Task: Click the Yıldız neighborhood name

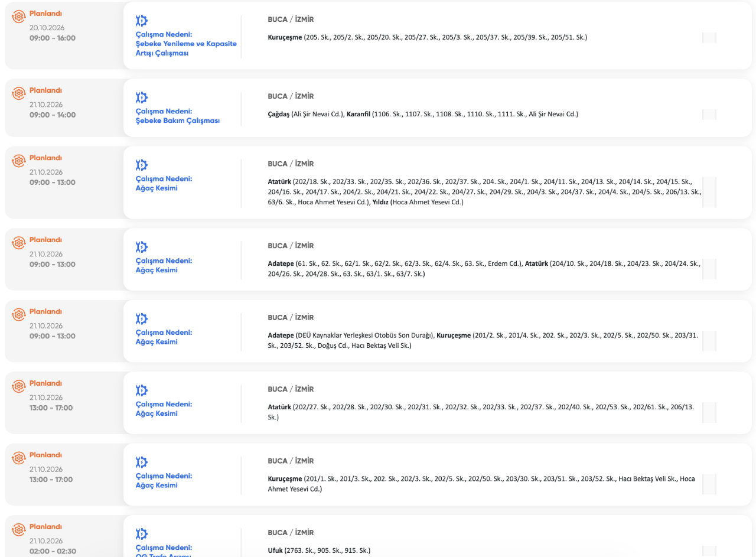Action: click(380, 203)
